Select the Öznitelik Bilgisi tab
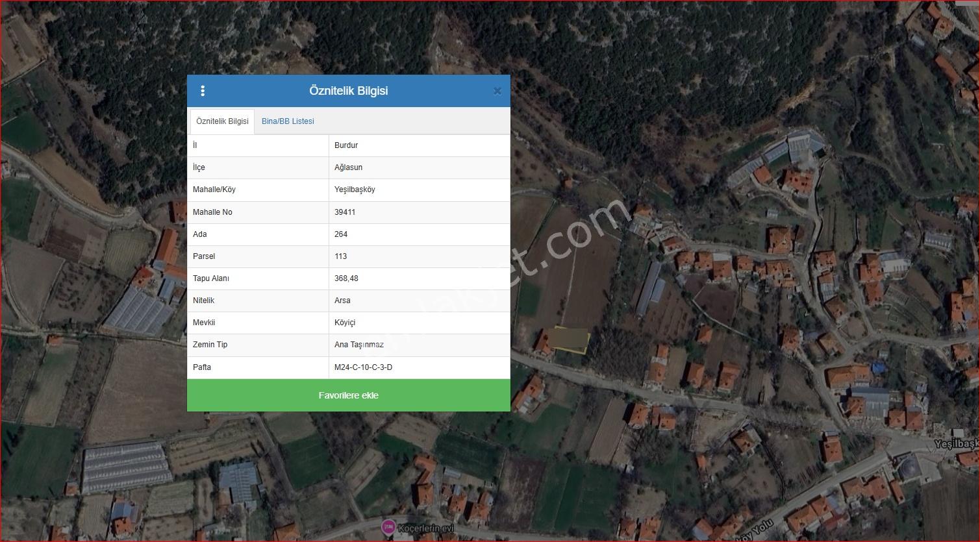980x542 pixels. (x=222, y=121)
